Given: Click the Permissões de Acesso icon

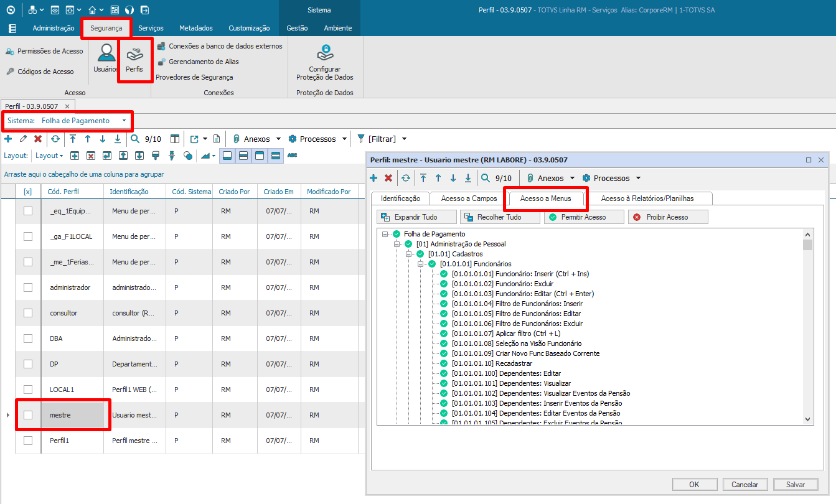Looking at the screenshot, I should (x=10, y=51).
